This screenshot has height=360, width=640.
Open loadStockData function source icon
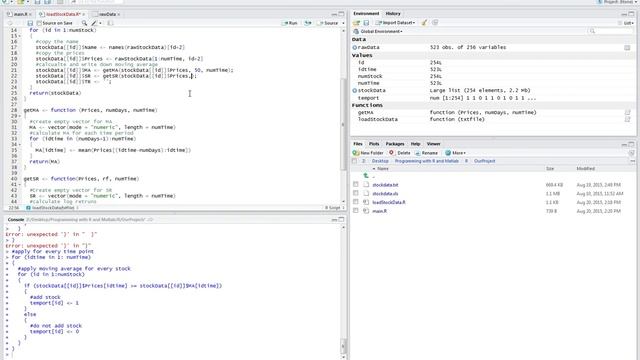click(x=627, y=119)
